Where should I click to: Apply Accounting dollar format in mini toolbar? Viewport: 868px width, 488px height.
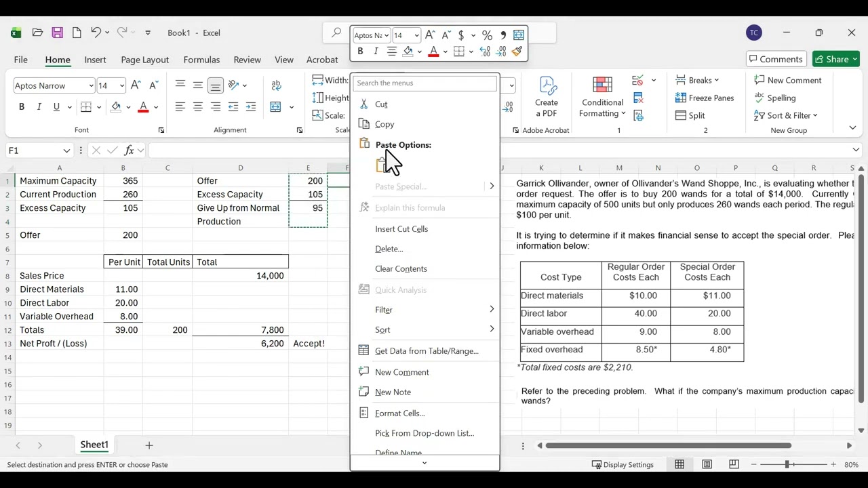pyautogui.click(x=461, y=35)
